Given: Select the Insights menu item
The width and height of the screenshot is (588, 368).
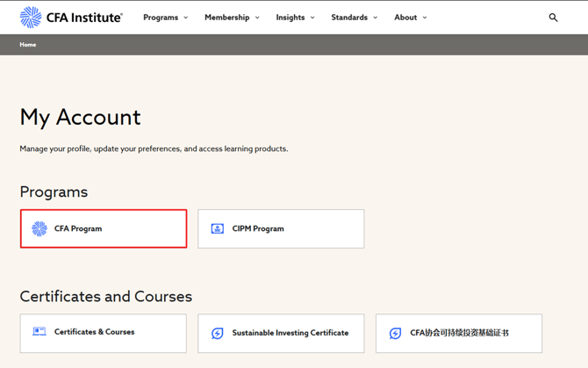Looking at the screenshot, I should [x=290, y=18].
